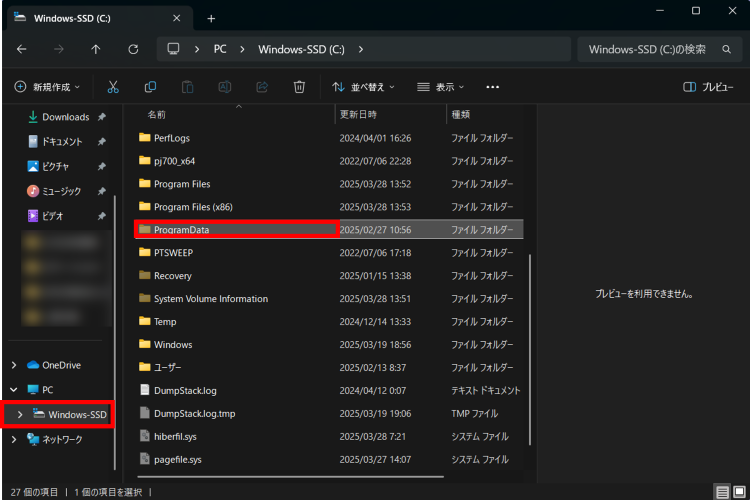The image size is (750, 500).
Task: Click the Copy icon in toolbar
Action: click(150, 87)
